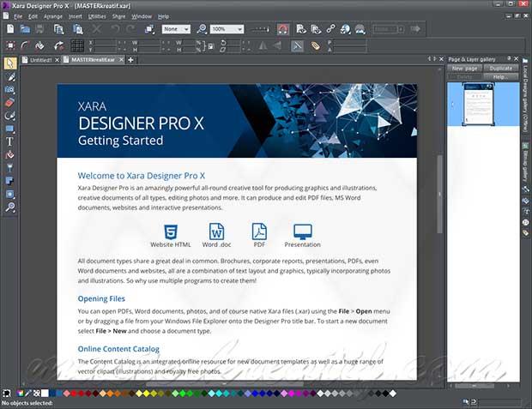Image resolution: width=532 pixels, height=409 pixels.
Task: Close the Untitled1 tab
Action: tap(57, 60)
